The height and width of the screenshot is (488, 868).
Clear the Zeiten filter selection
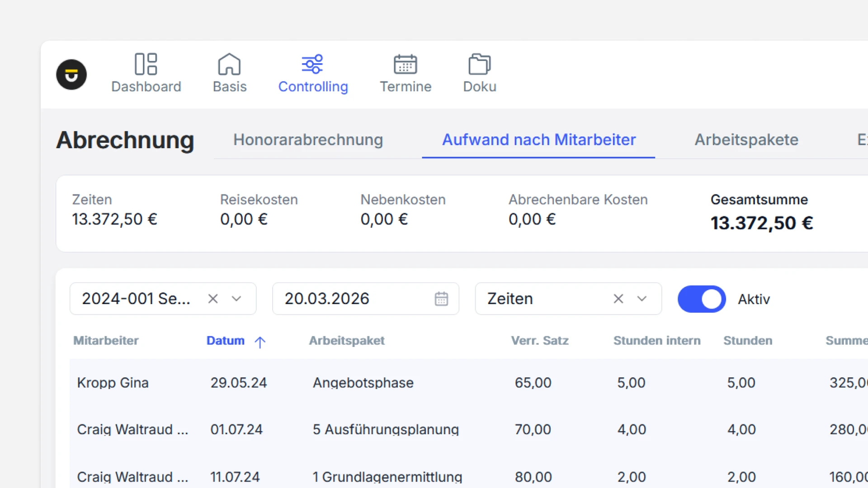(x=618, y=299)
